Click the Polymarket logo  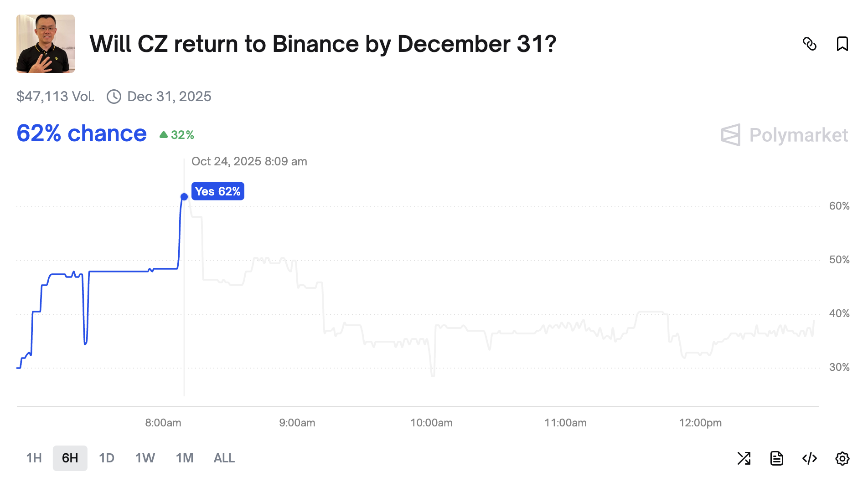[784, 135]
